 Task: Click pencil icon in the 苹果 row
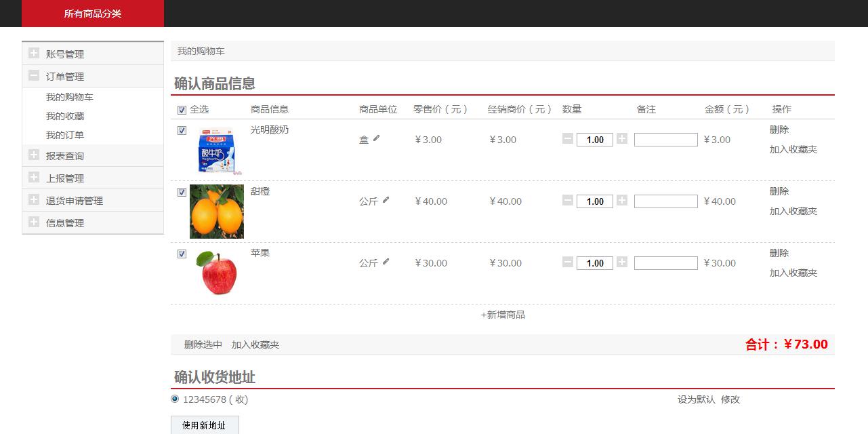pos(386,262)
